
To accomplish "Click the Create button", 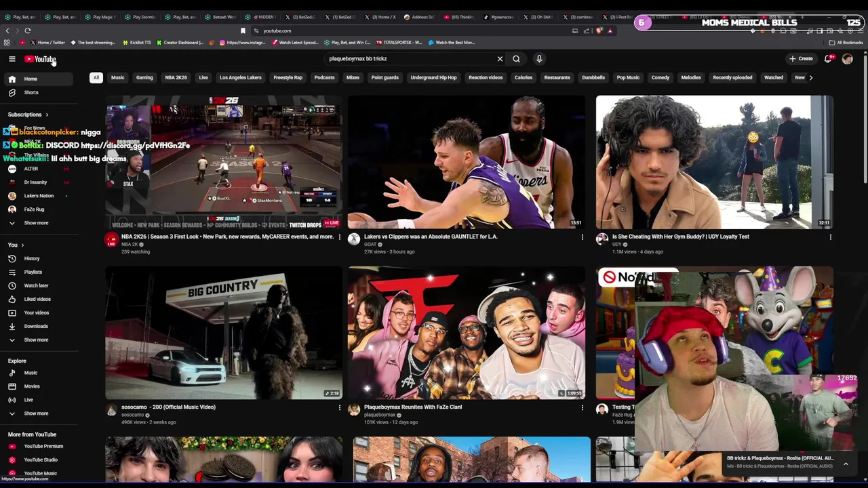I will click(x=801, y=59).
